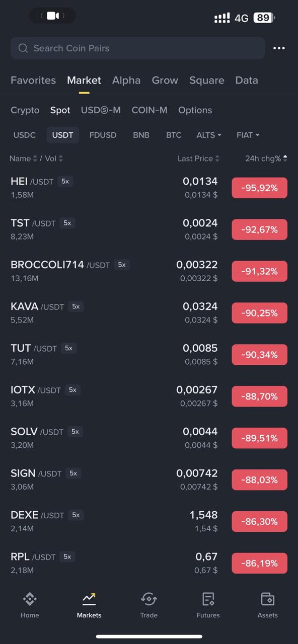Open the three-dot more options menu

(279, 48)
